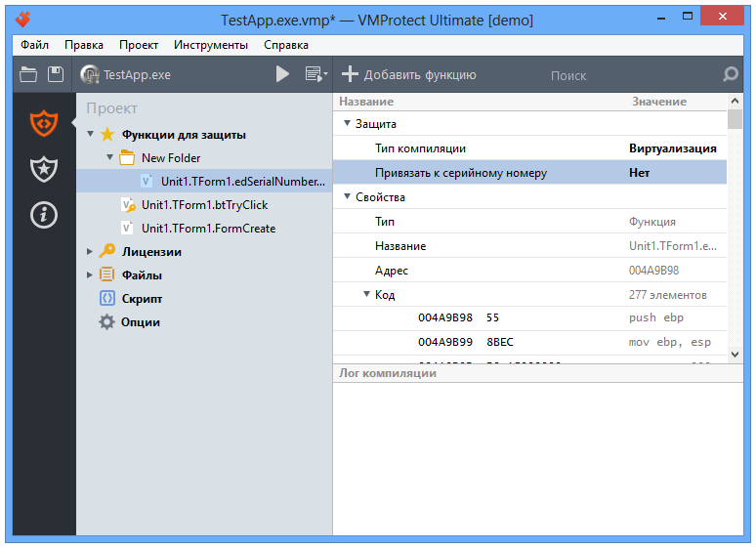Viewport: 756px width, 548px height.
Task: Expand the Лицензии tree node
Action: click(89, 251)
